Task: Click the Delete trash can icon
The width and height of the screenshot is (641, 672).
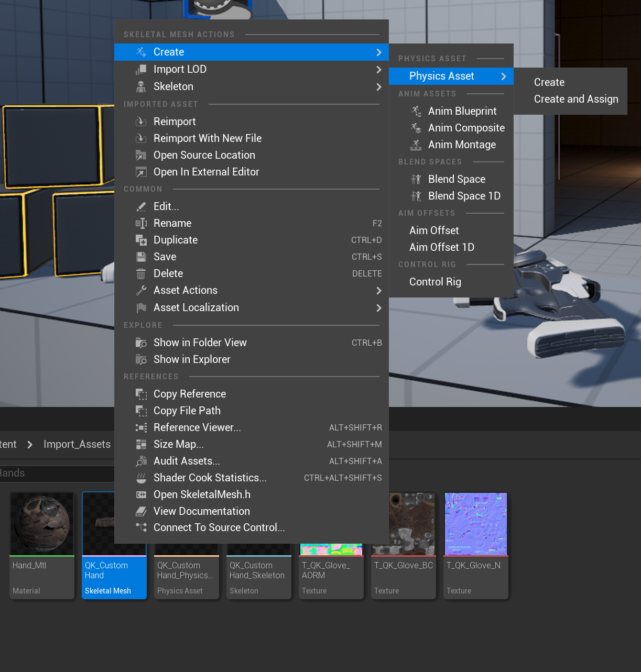Action: tap(141, 273)
